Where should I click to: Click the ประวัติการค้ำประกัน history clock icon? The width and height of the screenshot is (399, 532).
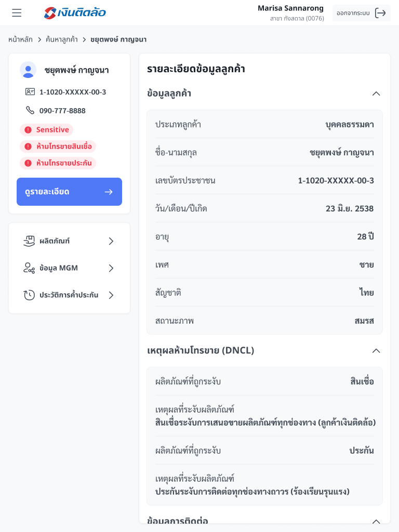(29, 295)
